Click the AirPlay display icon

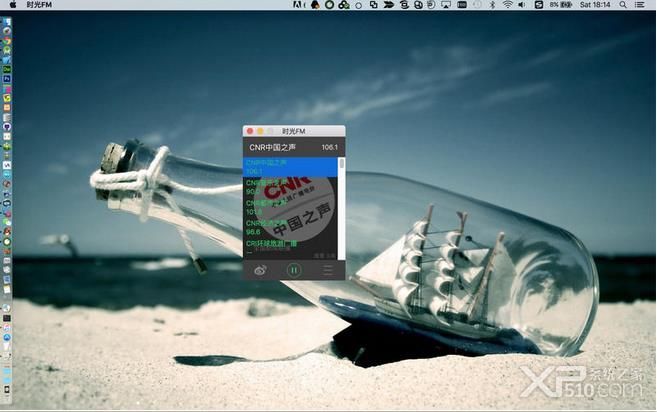(446, 5)
